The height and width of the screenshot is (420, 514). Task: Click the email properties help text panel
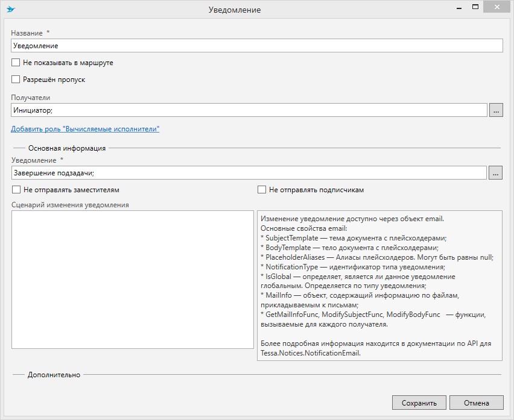point(379,285)
